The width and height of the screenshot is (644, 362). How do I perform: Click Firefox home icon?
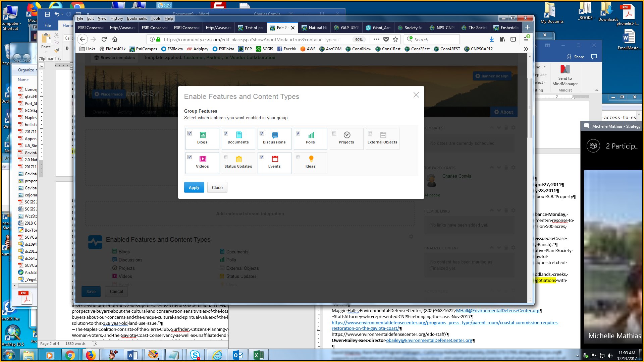[115, 39]
